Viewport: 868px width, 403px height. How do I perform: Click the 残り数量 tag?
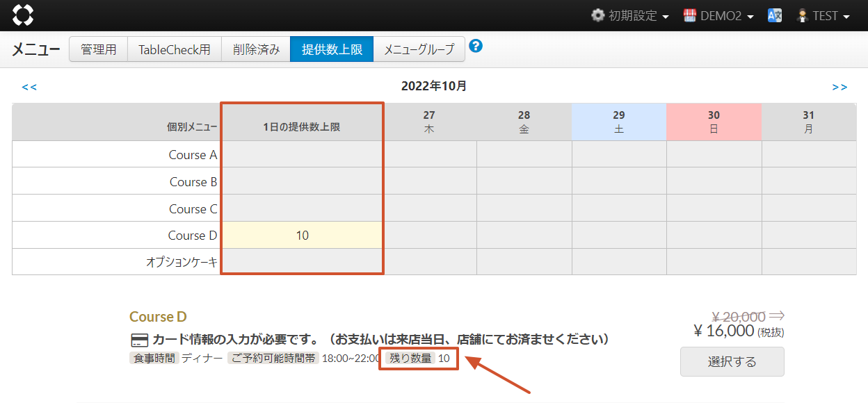(410, 359)
